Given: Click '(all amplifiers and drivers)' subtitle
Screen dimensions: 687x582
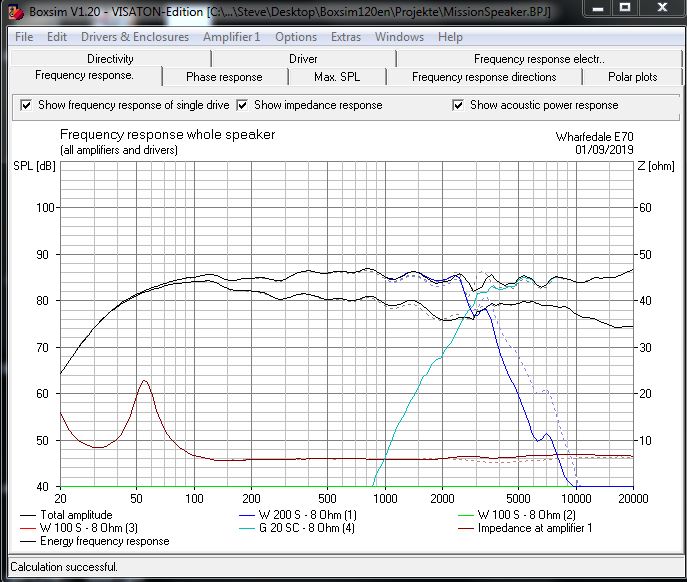Looking at the screenshot, I should coord(119,150).
